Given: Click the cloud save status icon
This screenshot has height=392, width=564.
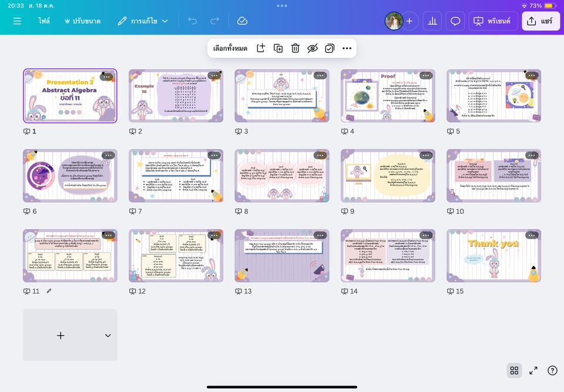Looking at the screenshot, I should (x=242, y=21).
